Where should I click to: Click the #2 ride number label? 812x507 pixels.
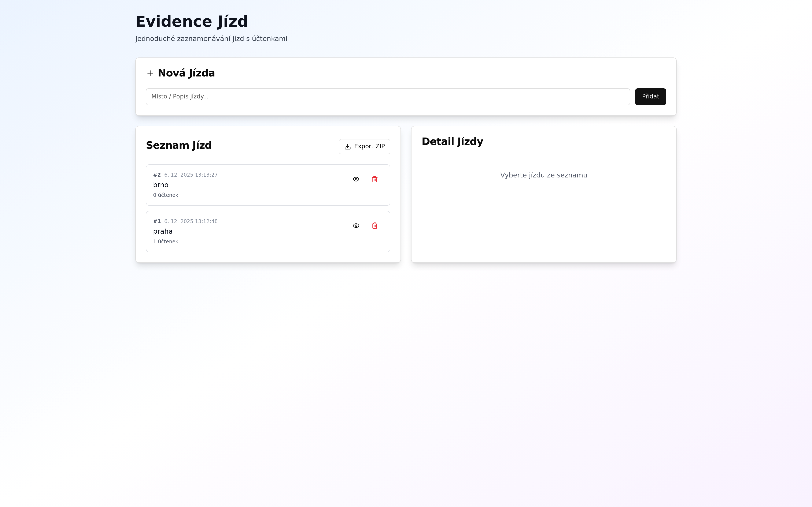point(157,175)
